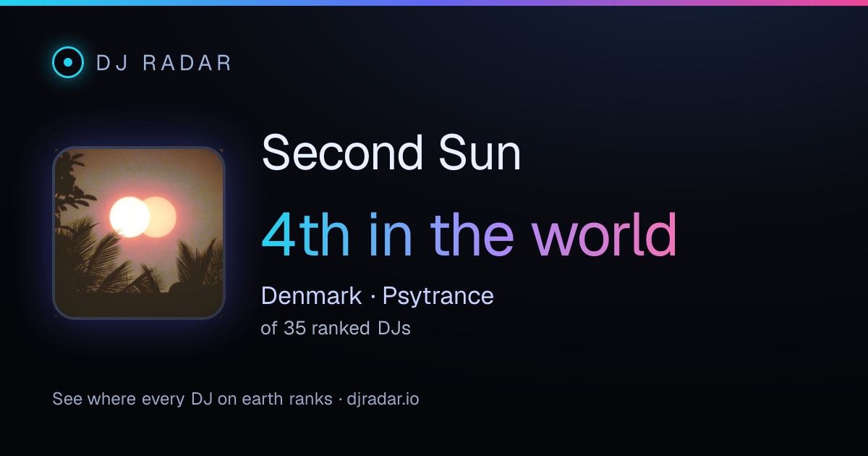The width and height of the screenshot is (868, 456).
Task: Click the DJ Radar circular logo icon
Action: pyautogui.click(x=68, y=62)
